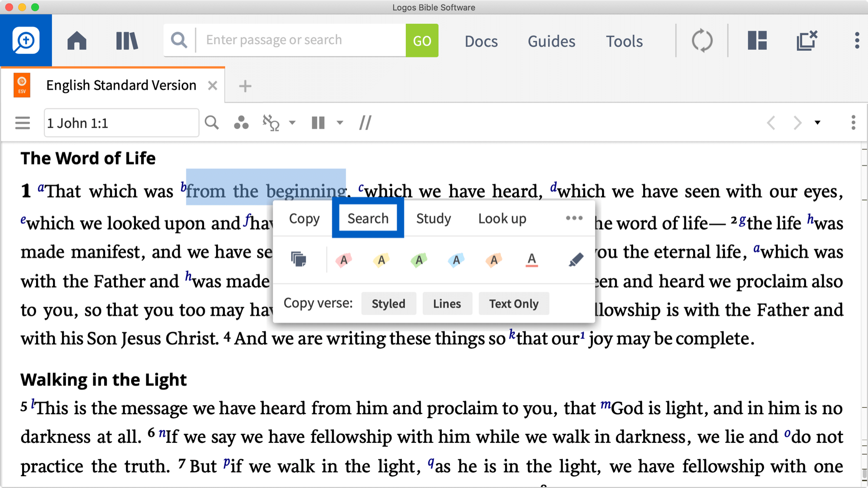The width and height of the screenshot is (868, 488).
Task: Copy verse as Text Only
Action: tap(514, 303)
